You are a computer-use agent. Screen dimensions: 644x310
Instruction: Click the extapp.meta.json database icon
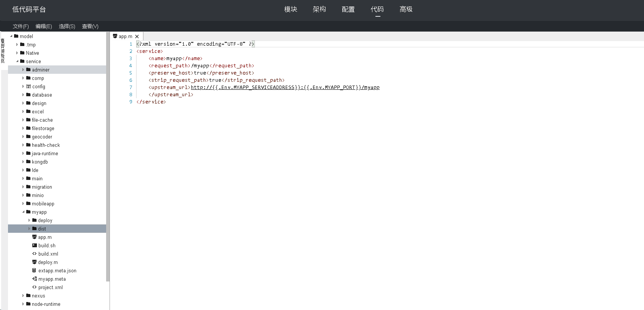click(x=35, y=270)
